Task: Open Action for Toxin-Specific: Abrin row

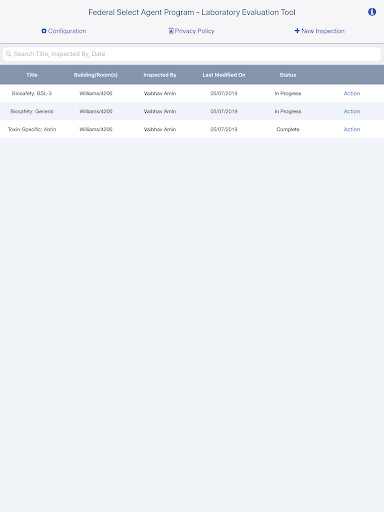Action: tap(352, 129)
